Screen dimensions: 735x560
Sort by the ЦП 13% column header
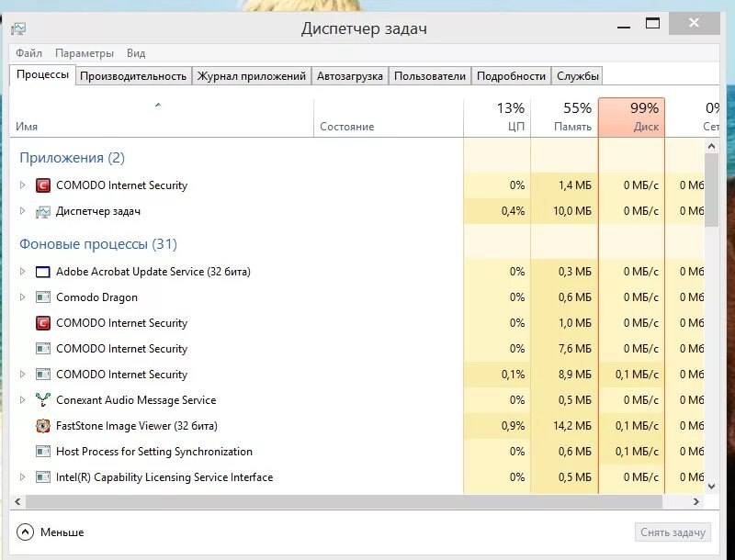tap(497, 118)
